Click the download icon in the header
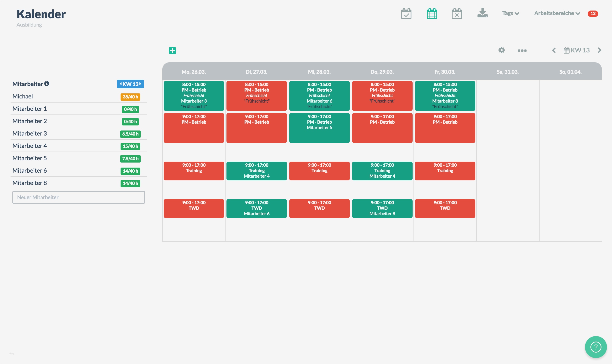612x364 pixels. 482,13
